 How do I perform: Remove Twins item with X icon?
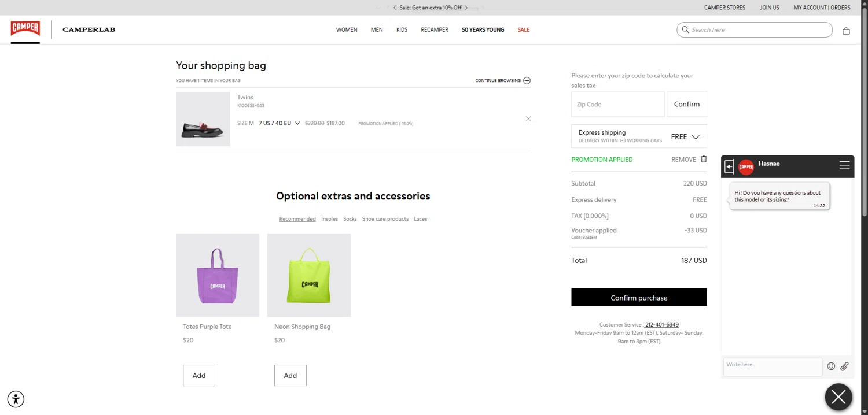point(528,118)
